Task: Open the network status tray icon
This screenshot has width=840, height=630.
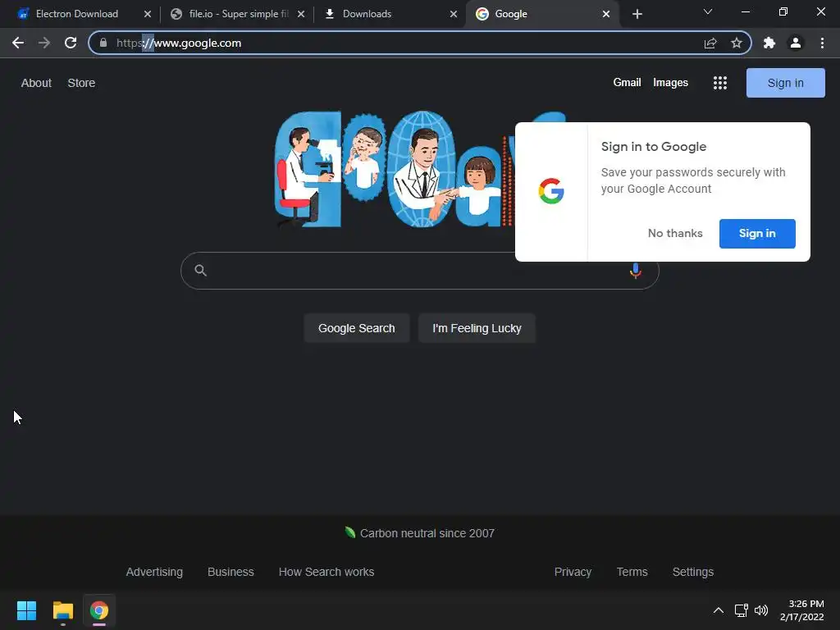Action: [x=741, y=610]
